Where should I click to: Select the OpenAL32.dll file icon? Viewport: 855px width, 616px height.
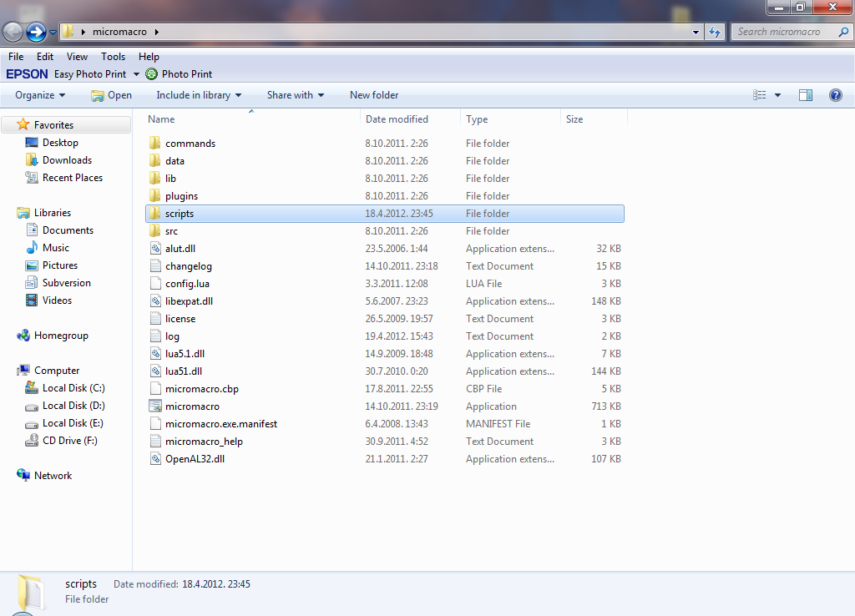pyautogui.click(x=154, y=459)
